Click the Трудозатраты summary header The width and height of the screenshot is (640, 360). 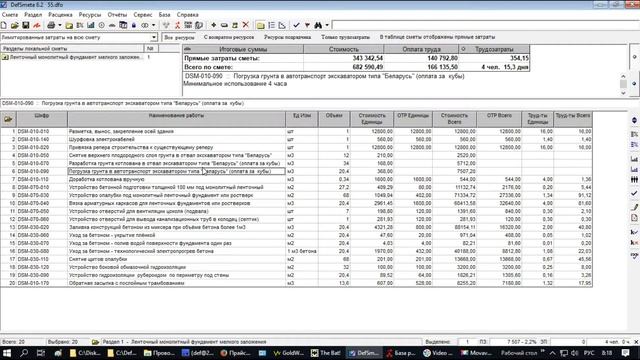point(494,49)
